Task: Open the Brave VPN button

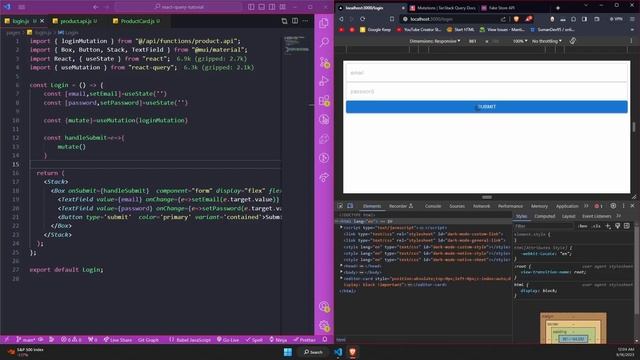Action: point(616,19)
